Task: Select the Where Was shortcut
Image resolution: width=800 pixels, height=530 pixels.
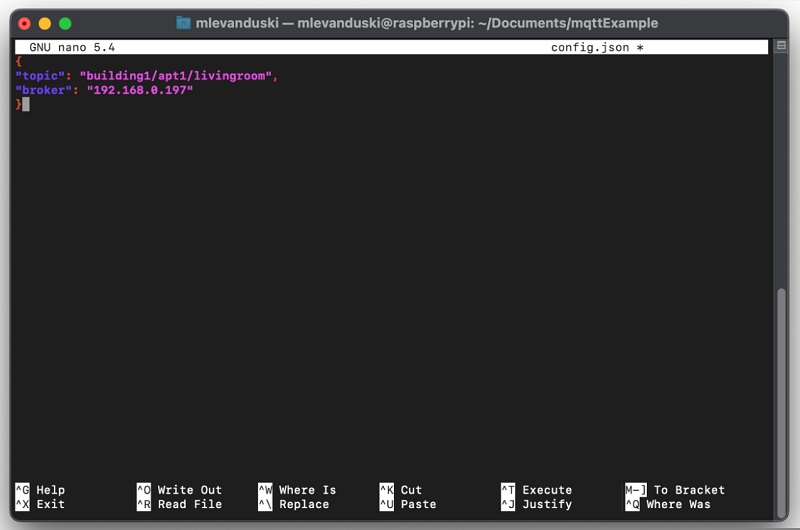Action: click(x=678, y=504)
